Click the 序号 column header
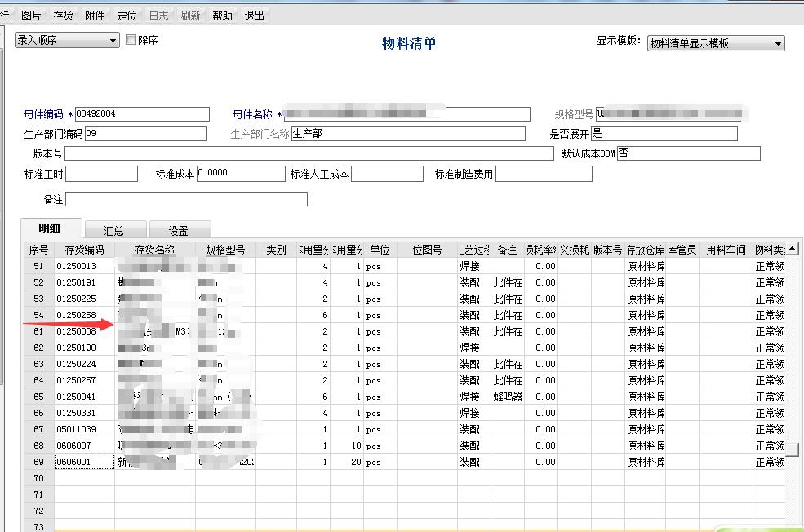804x532 pixels. click(x=39, y=250)
